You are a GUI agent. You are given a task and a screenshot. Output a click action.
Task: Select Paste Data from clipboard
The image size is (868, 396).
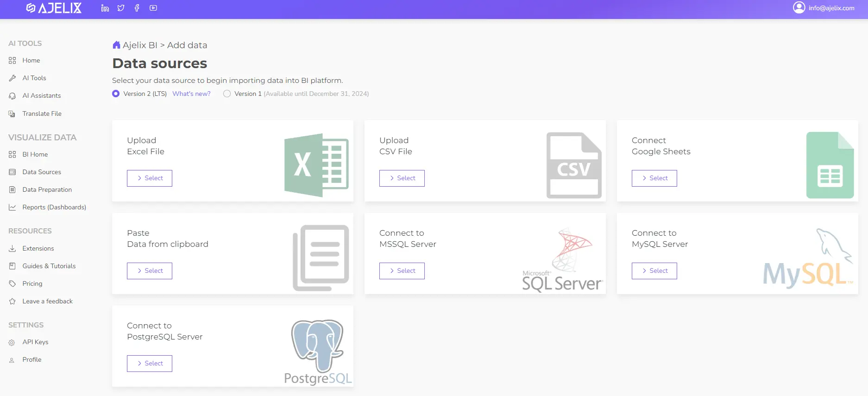pos(150,271)
